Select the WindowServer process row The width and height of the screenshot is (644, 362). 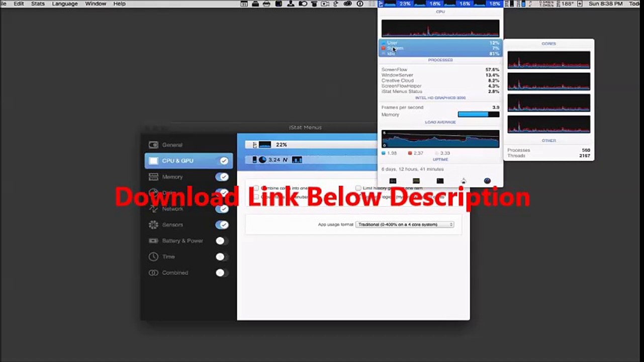click(440, 75)
